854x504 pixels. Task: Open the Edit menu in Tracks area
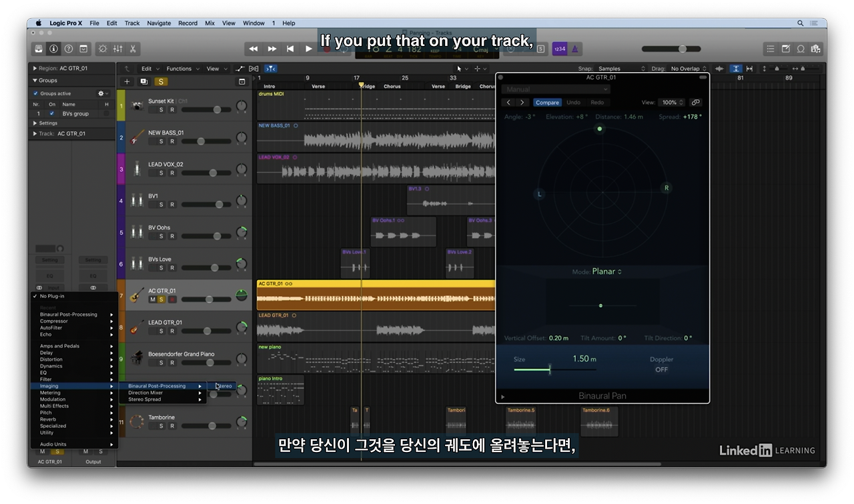(149, 69)
